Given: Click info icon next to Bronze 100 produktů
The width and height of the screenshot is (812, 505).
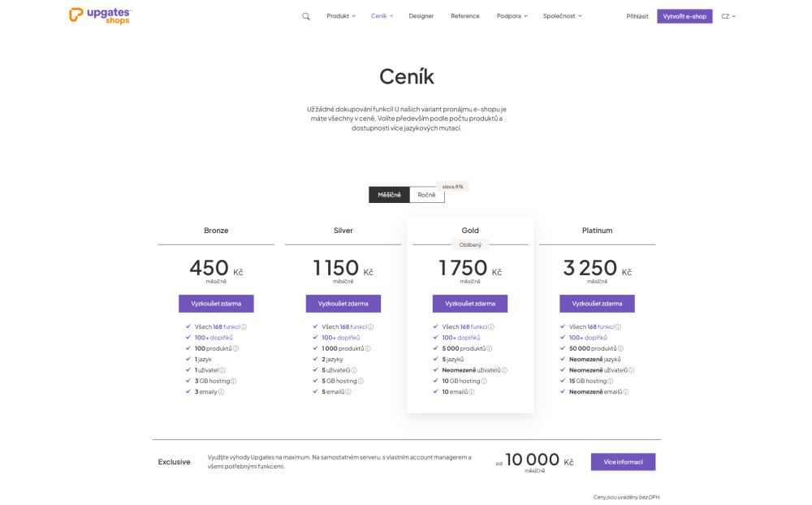Looking at the screenshot, I should (x=235, y=348).
